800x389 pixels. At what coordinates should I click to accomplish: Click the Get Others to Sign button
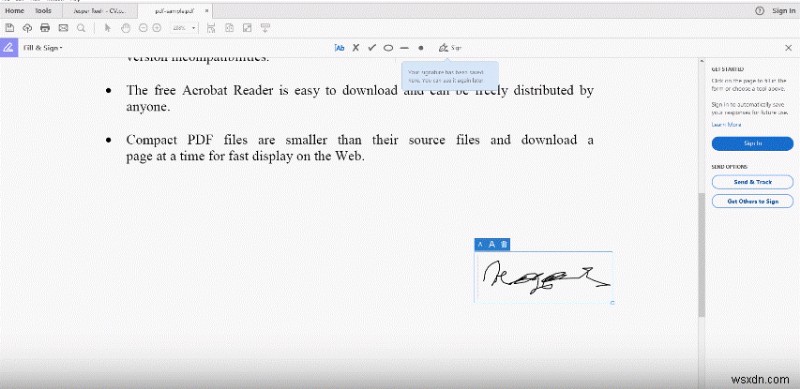(753, 201)
